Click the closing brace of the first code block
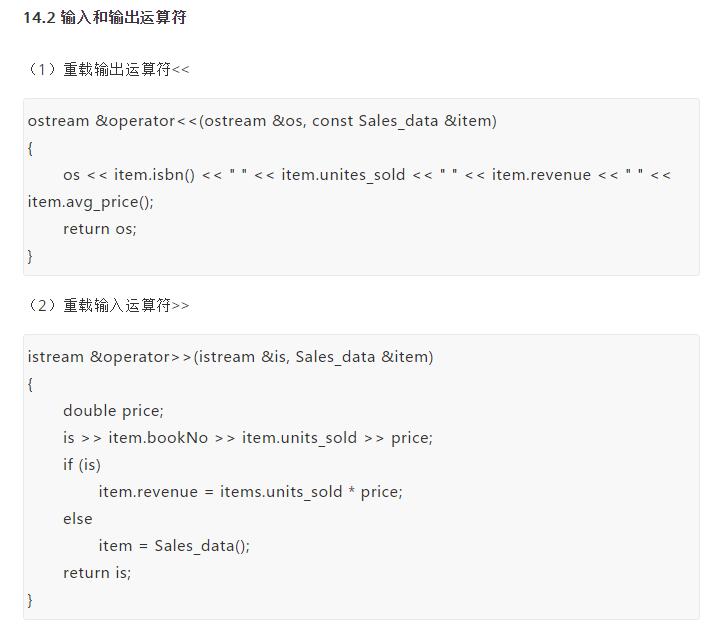The height and width of the screenshot is (629, 712). [x=30, y=257]
